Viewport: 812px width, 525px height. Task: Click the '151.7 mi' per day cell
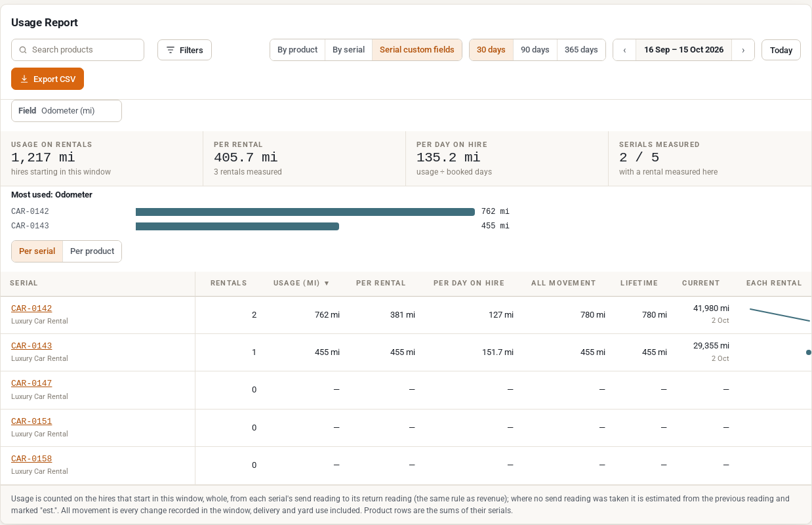point(498,352)
